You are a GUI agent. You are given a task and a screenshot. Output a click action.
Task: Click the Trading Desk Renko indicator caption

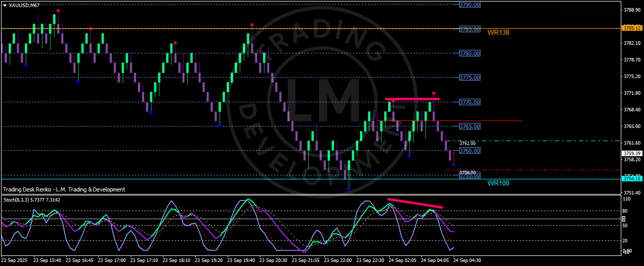click(x=64, y=189)
